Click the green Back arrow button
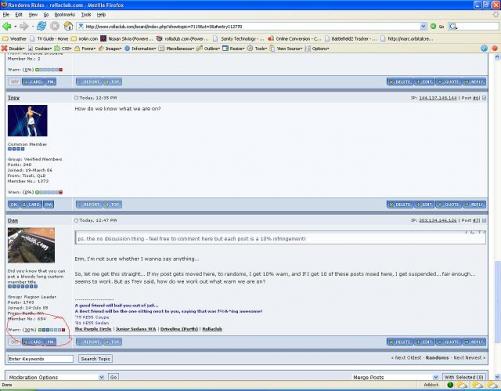Image resolution: width=501 pixels, height=391 pixels. click(x=6, y=26)
